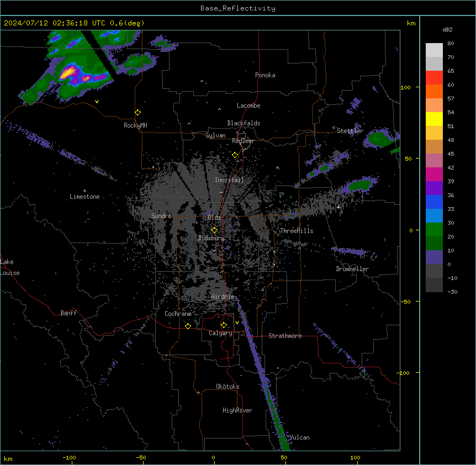Click the Cochrane label
The width and height of the screenshot is (476, 465).
178,314
